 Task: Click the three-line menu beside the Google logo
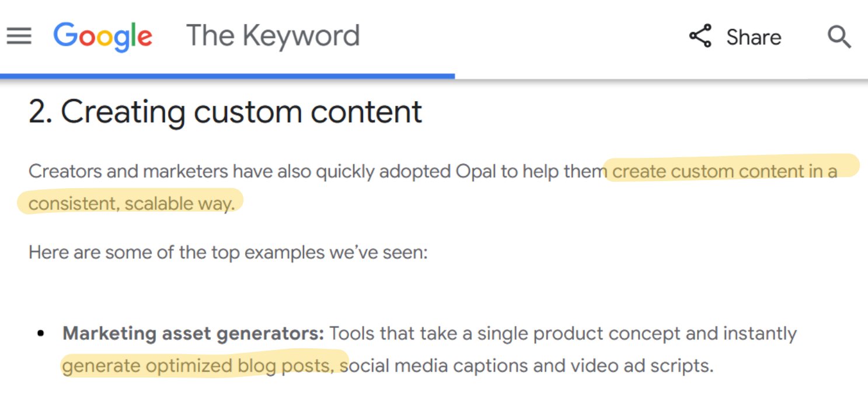click(x=19, y=36)
